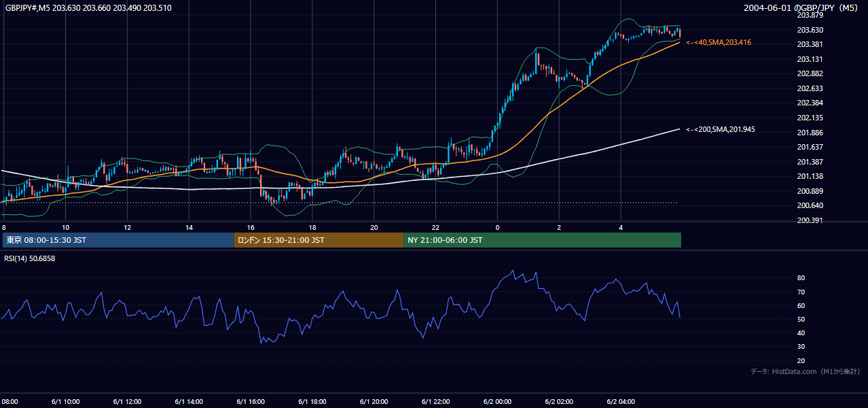Click the '6/1 16:00' time label
This screenshot has height=408, width=868.
251,402
